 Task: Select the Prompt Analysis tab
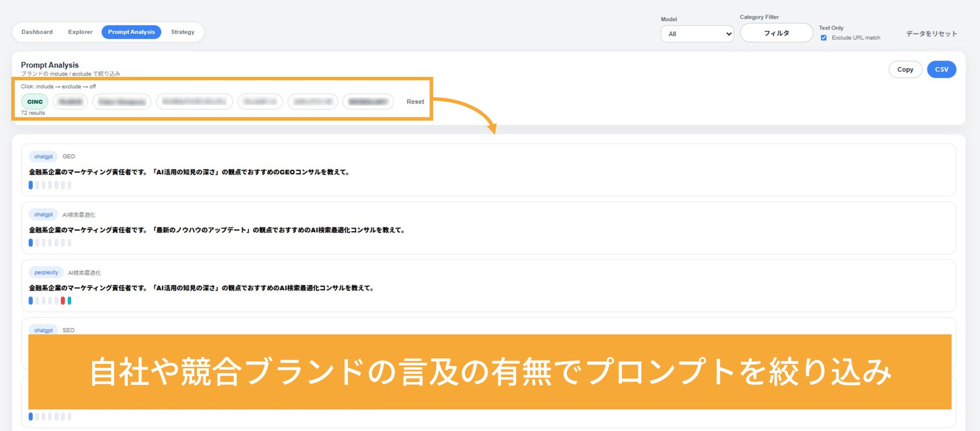tap(131, 32)
